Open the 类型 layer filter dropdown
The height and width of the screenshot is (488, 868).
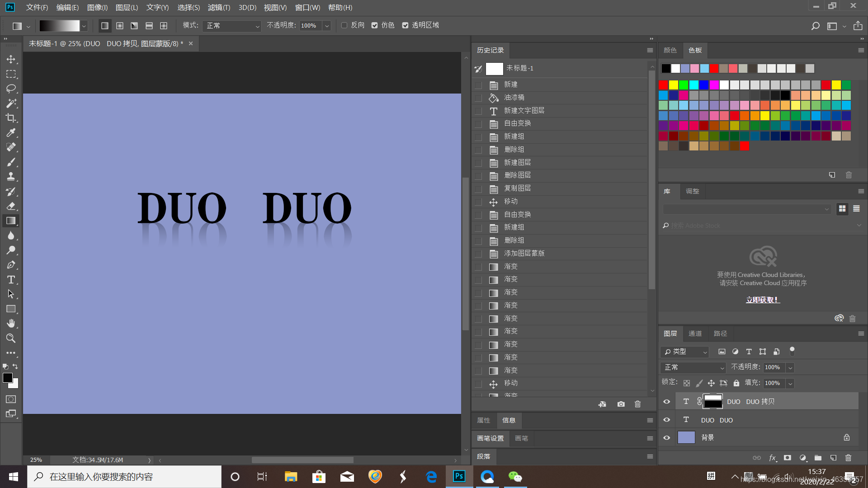click(x=684, y=352)
